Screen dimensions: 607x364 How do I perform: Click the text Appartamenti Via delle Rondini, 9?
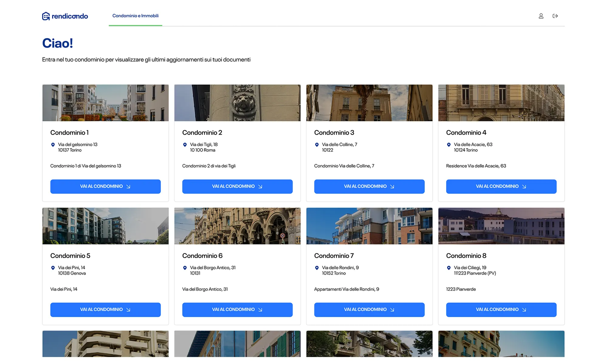point(347,289)
